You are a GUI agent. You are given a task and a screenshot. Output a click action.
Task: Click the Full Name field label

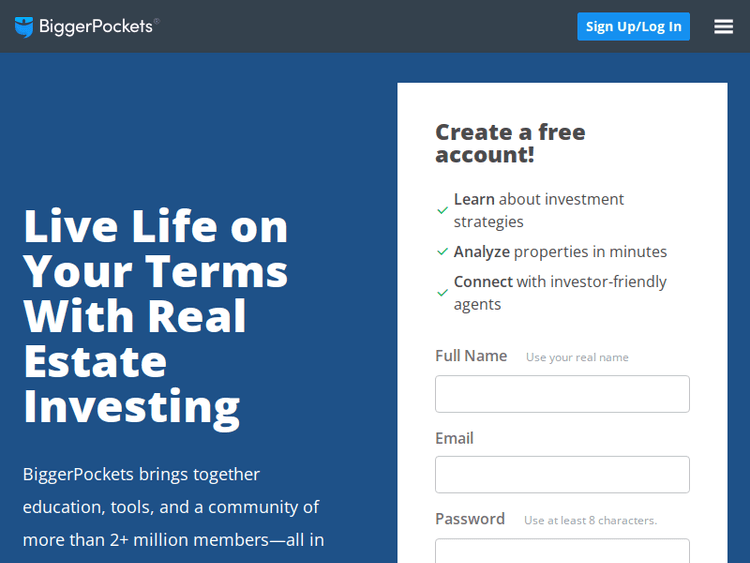[x=471, y=356]
